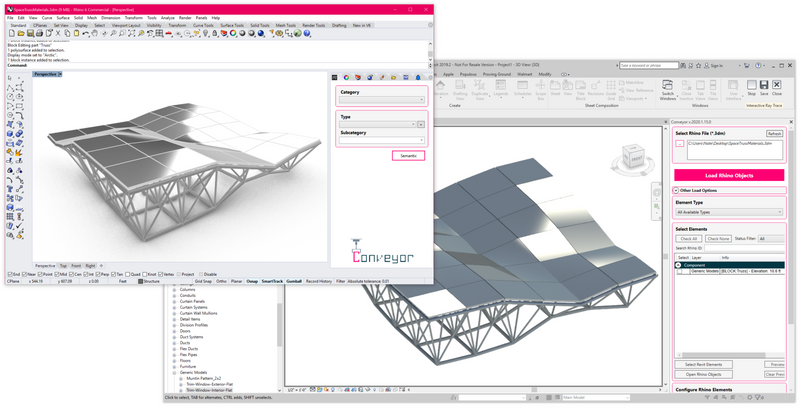Image resolution: width=800 pixels, height=408 pixels.
Task: Click the Structure layer color swatch in Rhino status bar
Action: point(140,282)
